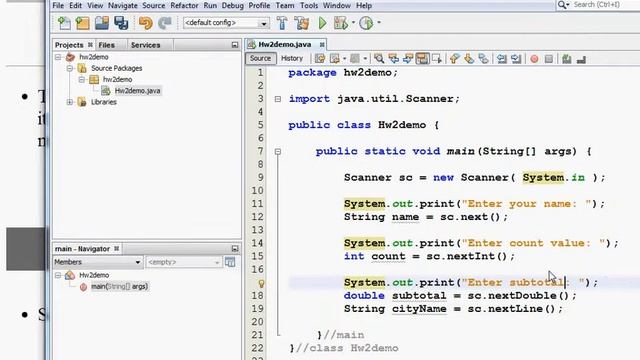Collapse the import fold on line 3
The image size is (640, 360).
pyautogui.click(x=278, y=99)
